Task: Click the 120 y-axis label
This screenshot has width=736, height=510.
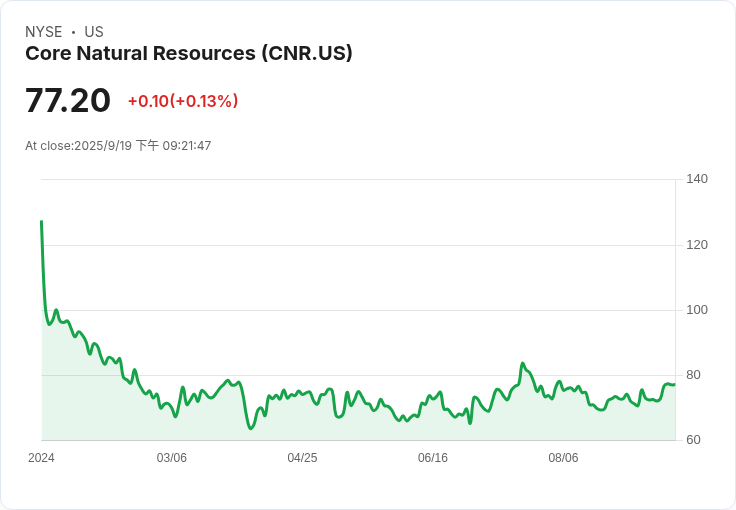Action: [697, 244]
